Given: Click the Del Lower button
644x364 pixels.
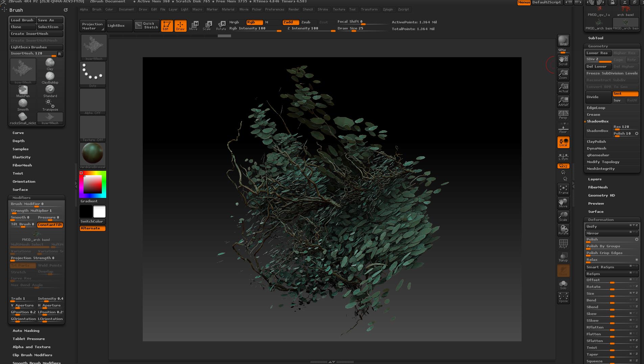Looking at the screenshot, I should click(x=598, y=67).
